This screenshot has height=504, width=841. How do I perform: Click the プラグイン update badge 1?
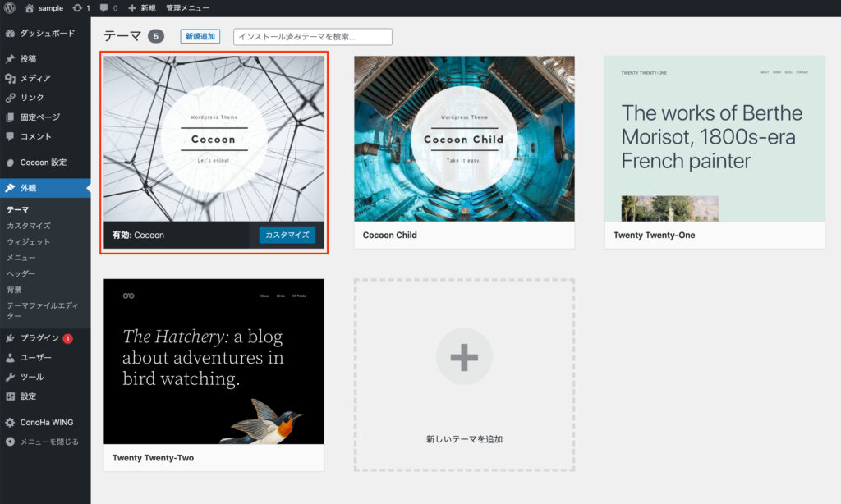pyautogui.click(x=68, y=338)
